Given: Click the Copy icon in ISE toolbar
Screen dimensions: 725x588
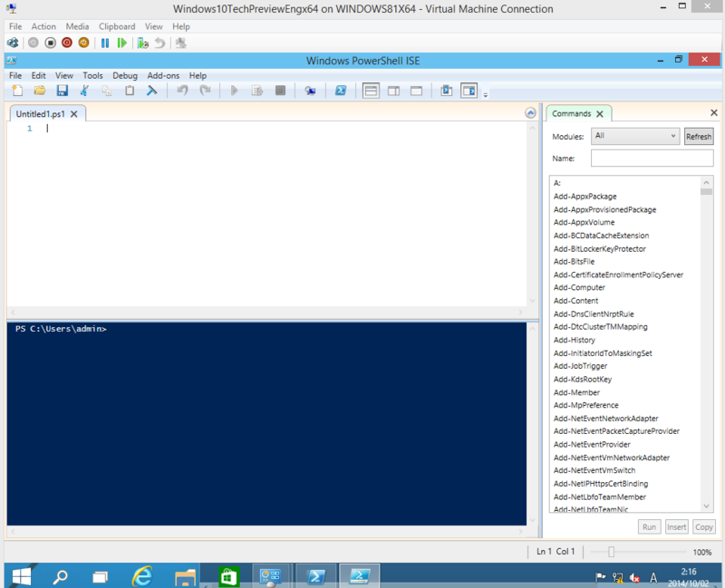Looking at the screenshot, I should coord(107,91).
